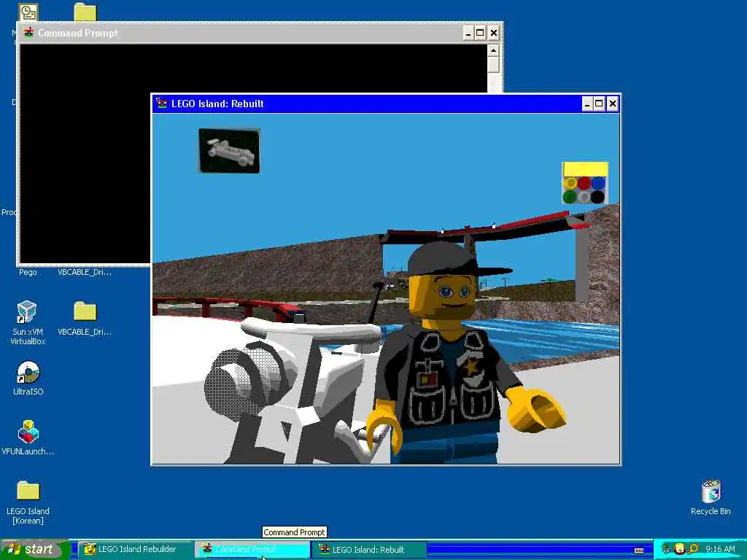Click the LEGO Island: Rebuilt title bar icon
The width and height of the screenshot is (747, 560).
pos(161,103)
